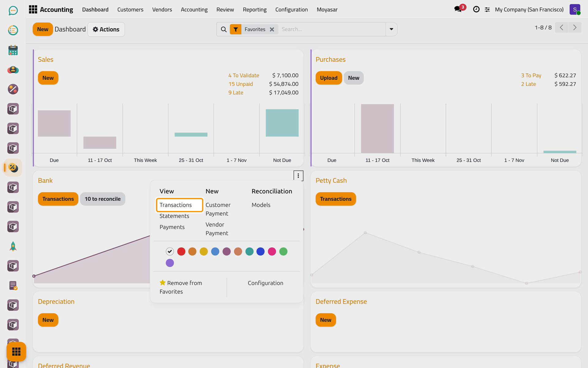Open the Discuss chat bubble sidebar icon
Viewport: 588px width, 368px height.
tap(13, 11)
